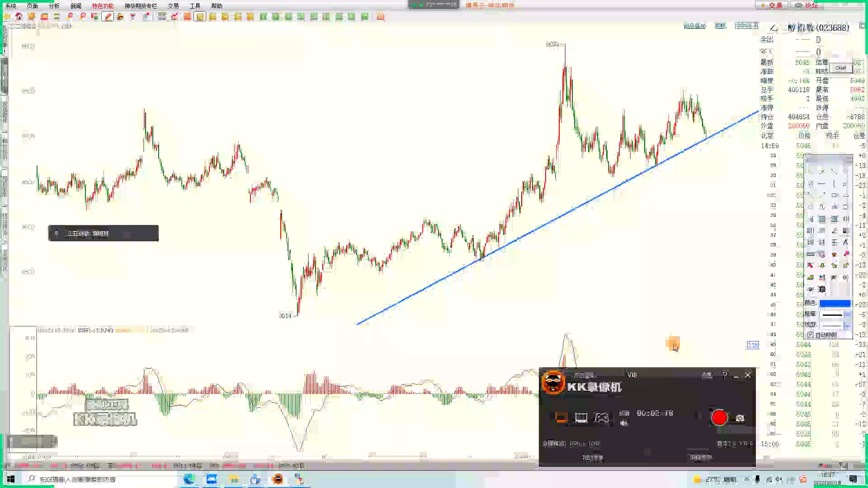Screen dimensions: 868x488
Task: Open the 帮助 menu
Action: point(217,6)
